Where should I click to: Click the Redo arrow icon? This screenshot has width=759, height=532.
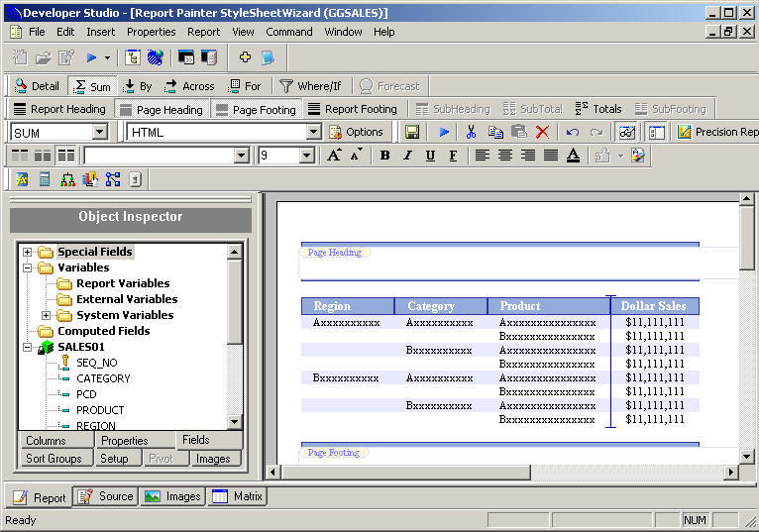(x=596, y=132)
